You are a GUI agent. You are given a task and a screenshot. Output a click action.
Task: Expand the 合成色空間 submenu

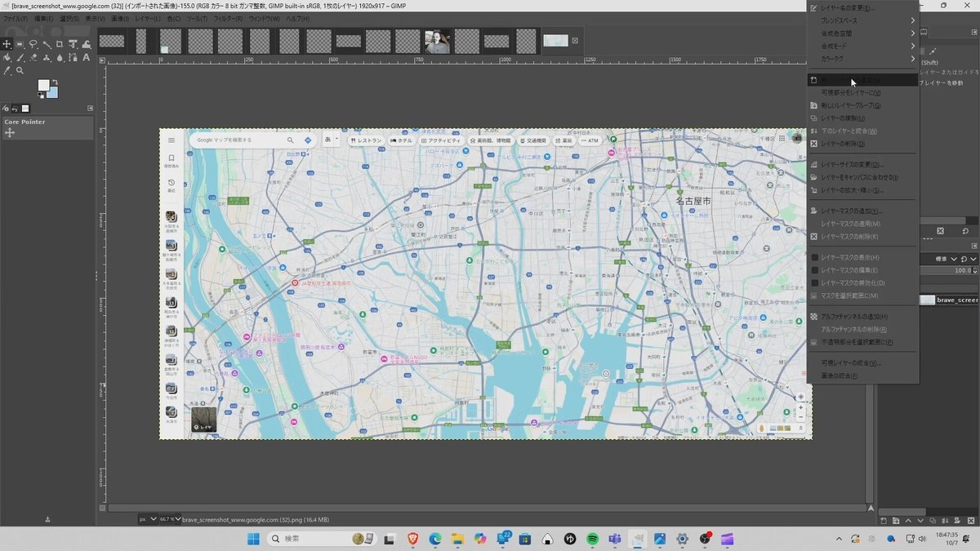(862, 33)
